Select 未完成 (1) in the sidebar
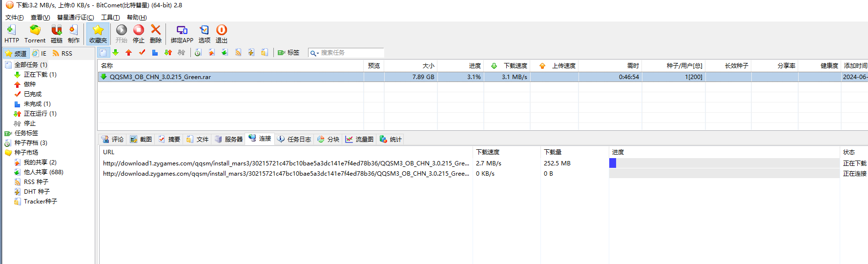The image size is (868, 264). (37, 104)
